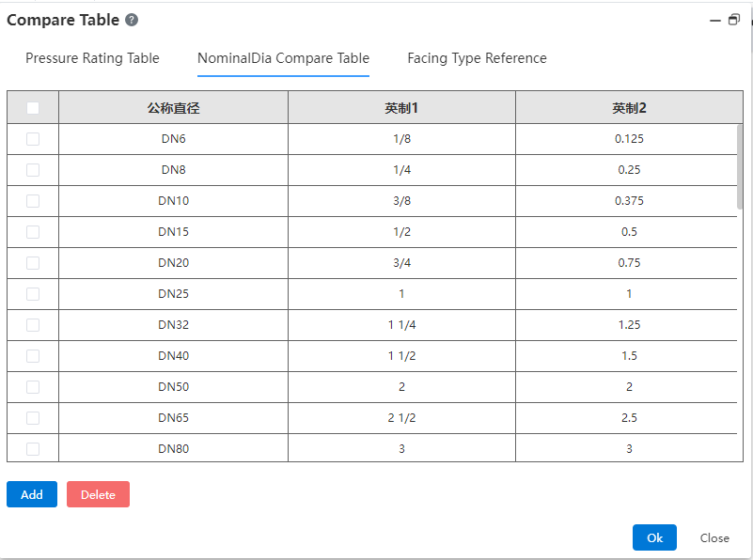
Task: Restore the Compare Table dialog window
Action: [734, 20]
